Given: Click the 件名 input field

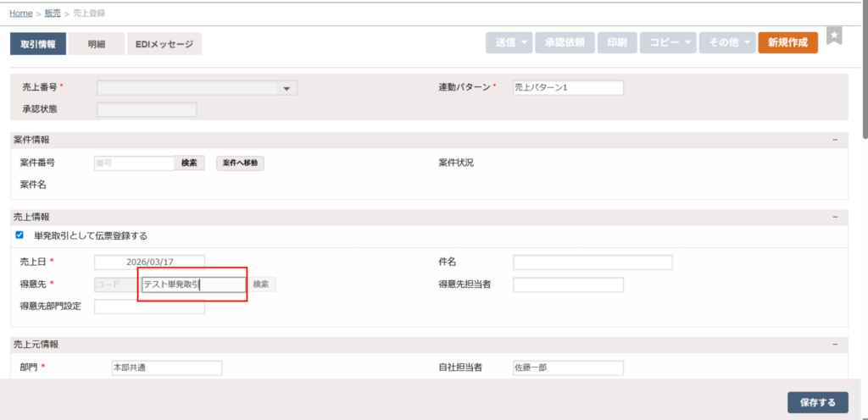Looking at the screenshot, I should click(592, 262).
